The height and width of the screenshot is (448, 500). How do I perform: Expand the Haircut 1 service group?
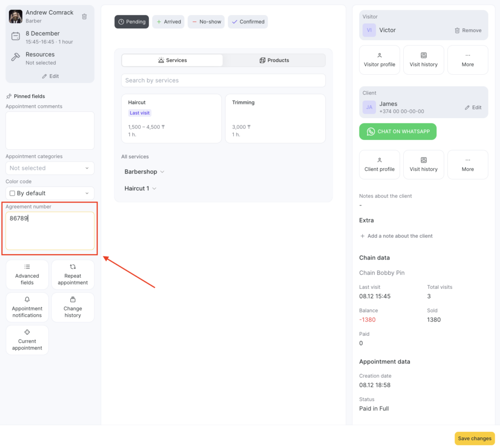141,188
